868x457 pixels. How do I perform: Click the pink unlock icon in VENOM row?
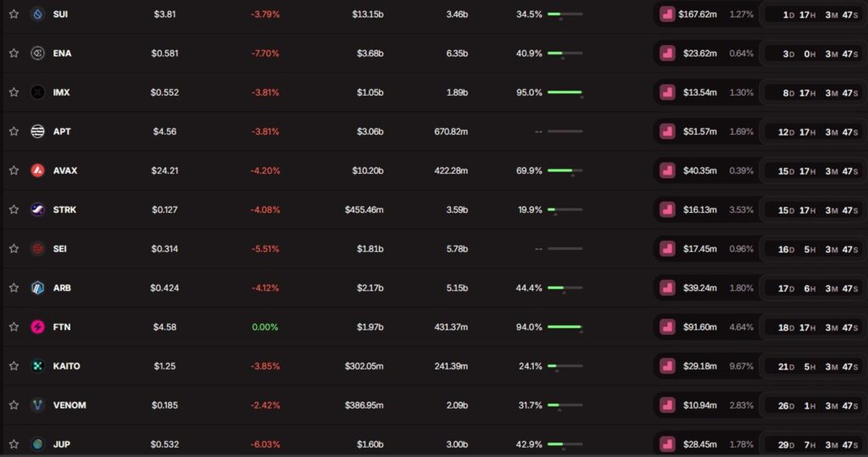pyautogui.click(x=668, y=404)
